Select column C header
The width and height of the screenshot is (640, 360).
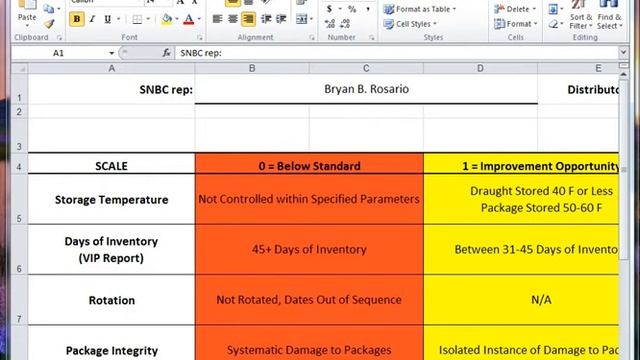pos(366,69)
